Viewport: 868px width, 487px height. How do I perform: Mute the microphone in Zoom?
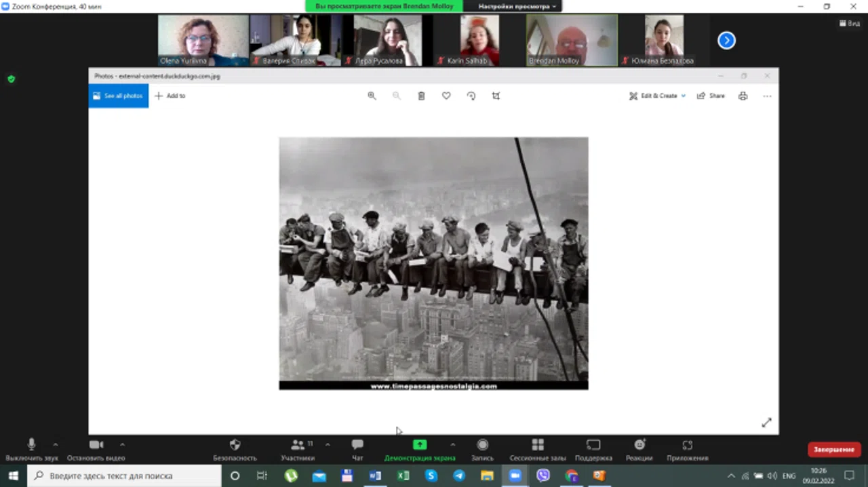click(31, 449)
